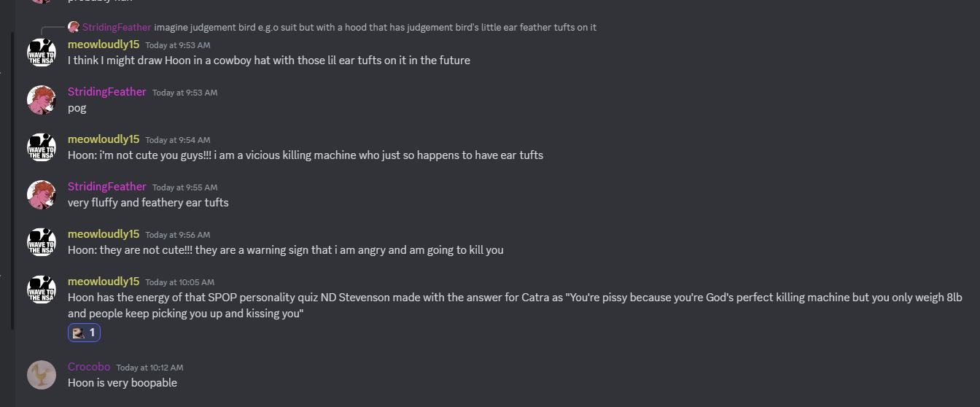Viewport: 980px width, 407px height.
Task: Click the StridingFeather name in the reply preview
Action: 117,28
